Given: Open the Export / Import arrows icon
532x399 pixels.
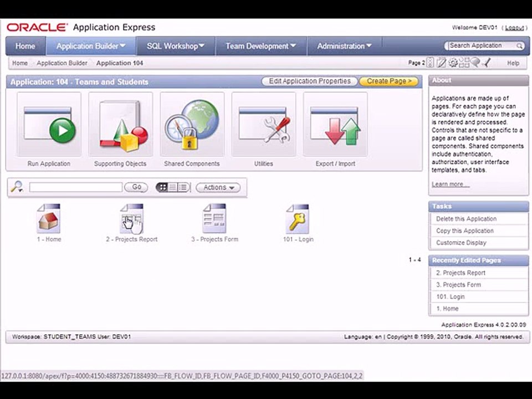Looking at the screenshot, I should (x=335, y=124).
